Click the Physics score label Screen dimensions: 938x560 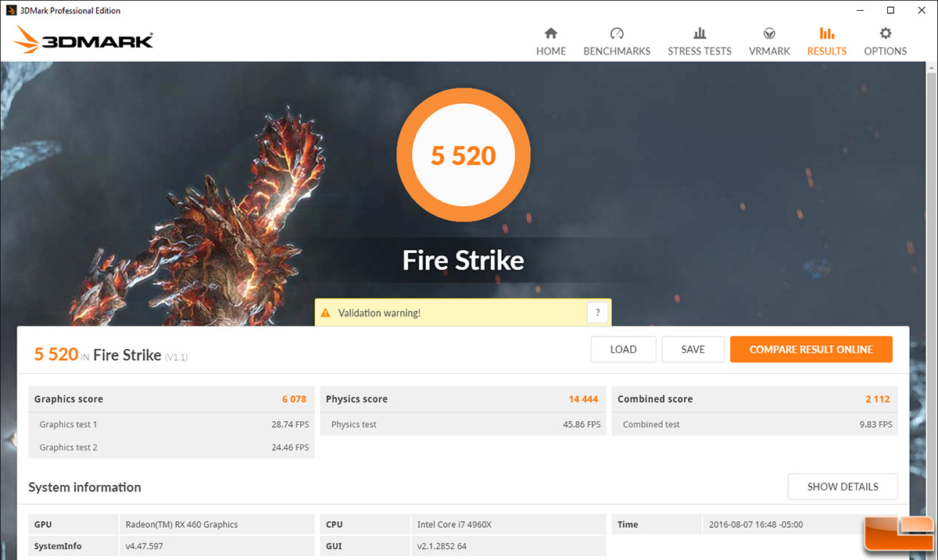click(x=356, y=399)
